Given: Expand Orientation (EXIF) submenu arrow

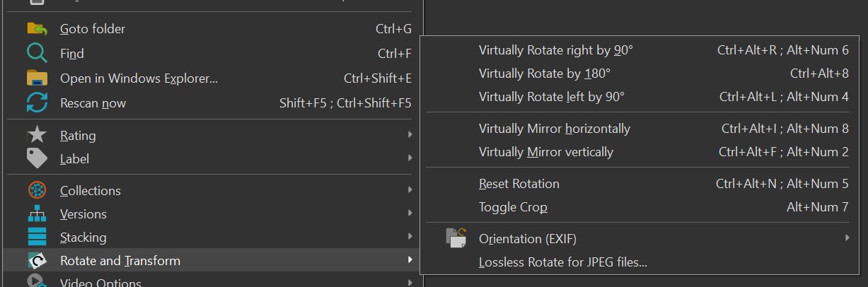Looking at the screenshot, I should point(847,239).
